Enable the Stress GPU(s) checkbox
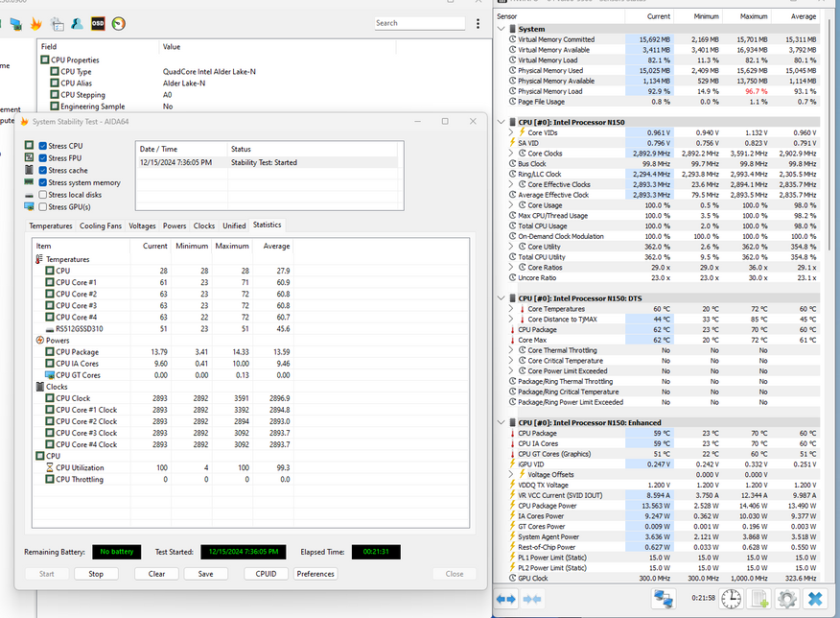The height and width of the screenshot is (618, 840). point(43,206)
